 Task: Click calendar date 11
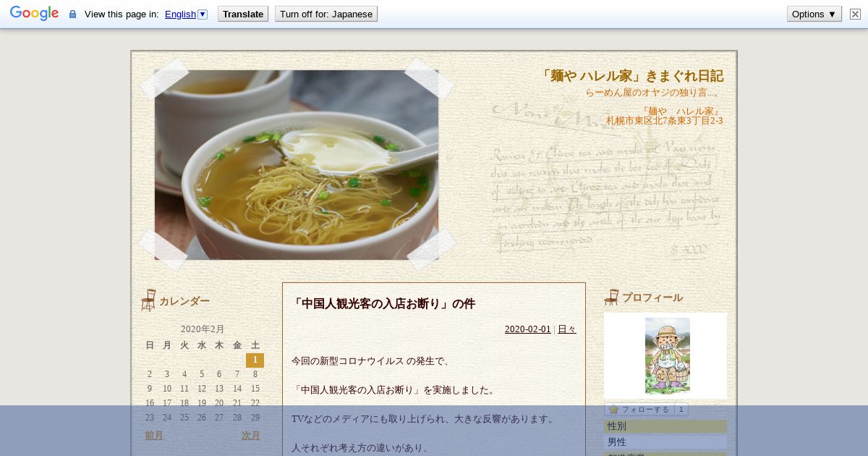[184, 389]
